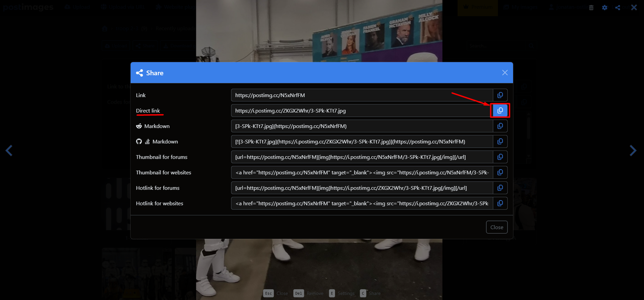644x300 pixels.
Task: Click the trash icon in the viewer toolbar
Action: pos(591,8)
